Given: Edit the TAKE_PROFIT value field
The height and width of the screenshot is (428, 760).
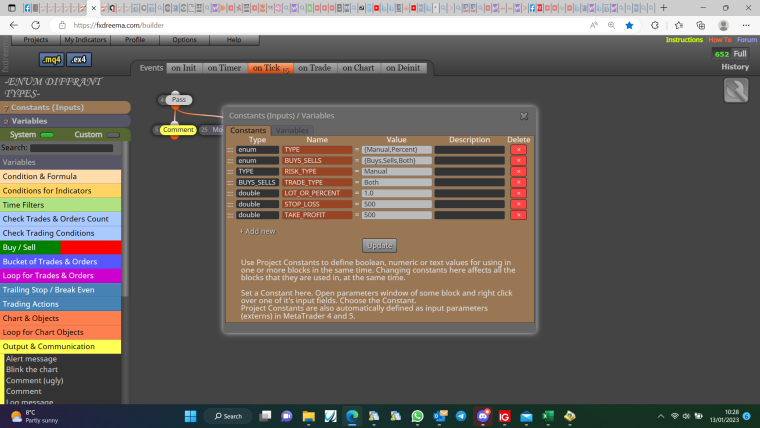Looking at the screenshot, I should (396, 215).
